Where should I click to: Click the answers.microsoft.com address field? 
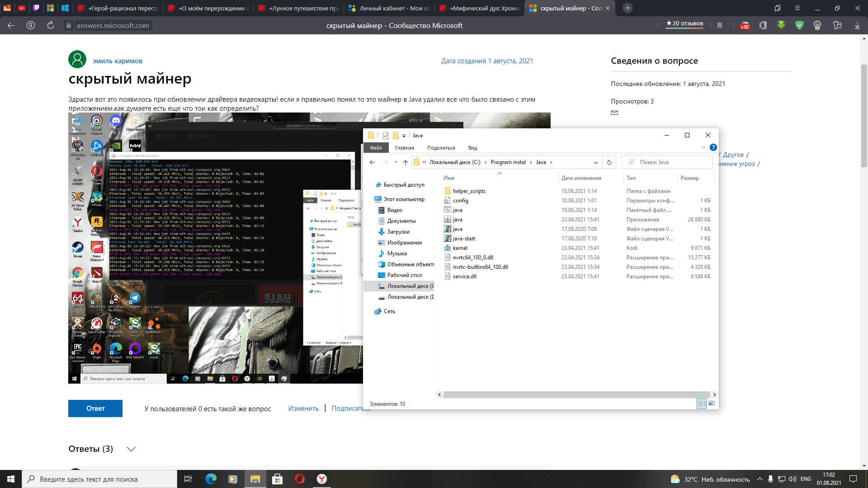tap(113, 26)
